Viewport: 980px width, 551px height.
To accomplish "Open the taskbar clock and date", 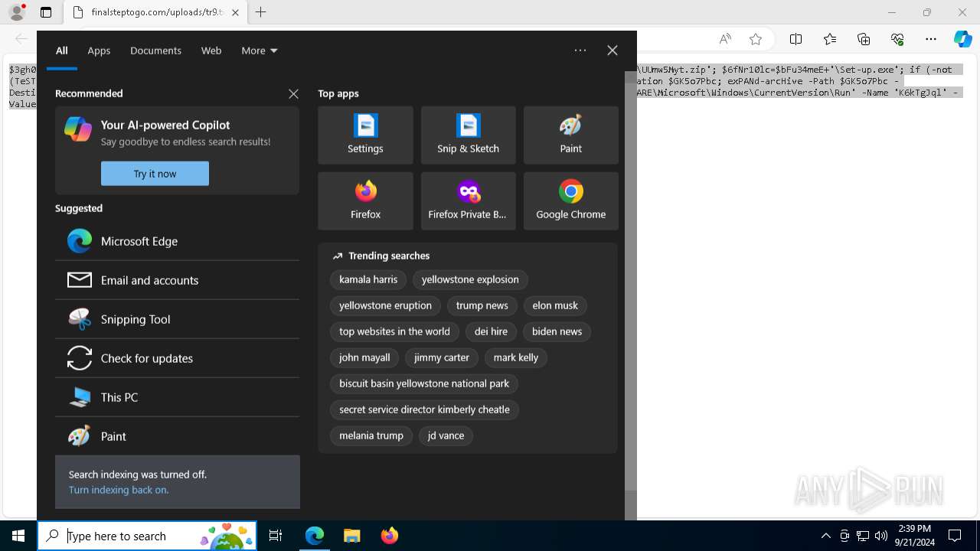I will (x=914, y=536).
